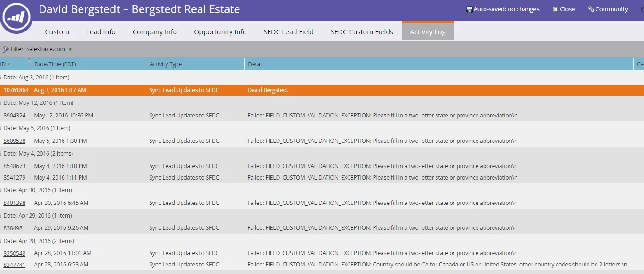Open the Opportunity Info tab
Image resolution: width=644 pixels, height=274 pixels.
(220, 32)
